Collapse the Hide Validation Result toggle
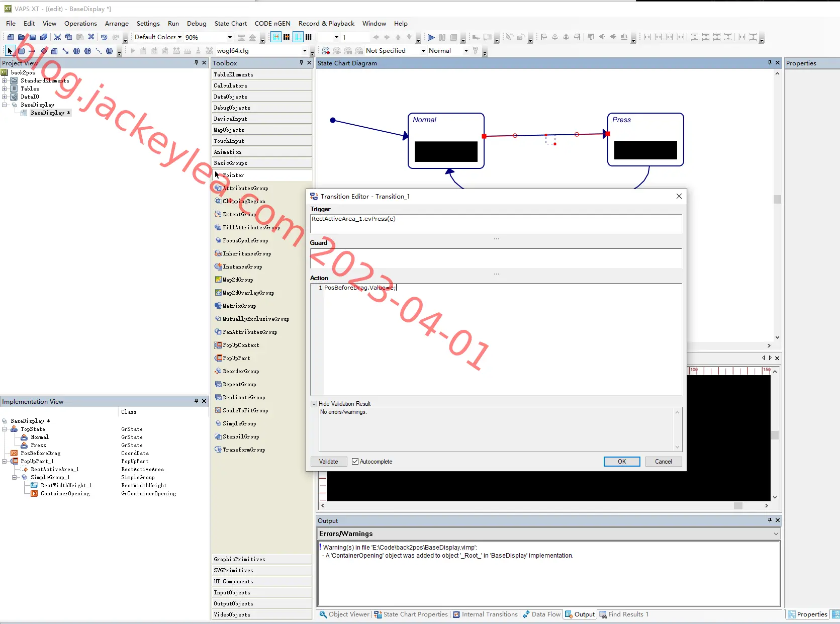The image size is (840, 624). [x=314, y=404]
